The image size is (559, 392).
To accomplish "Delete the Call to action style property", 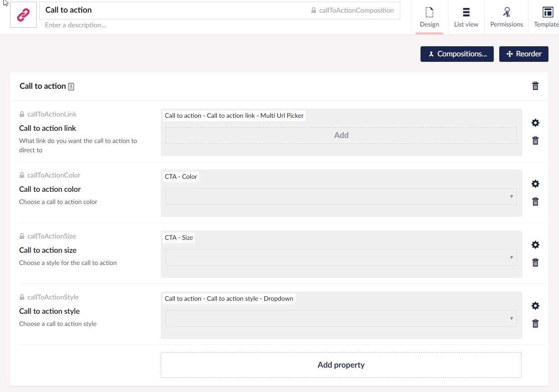I will point(535,324).
